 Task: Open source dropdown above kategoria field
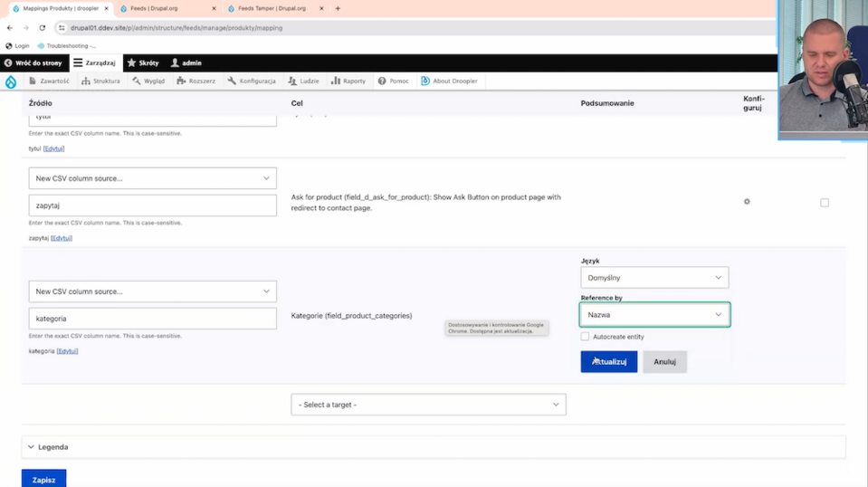click(x=153, y=291)
